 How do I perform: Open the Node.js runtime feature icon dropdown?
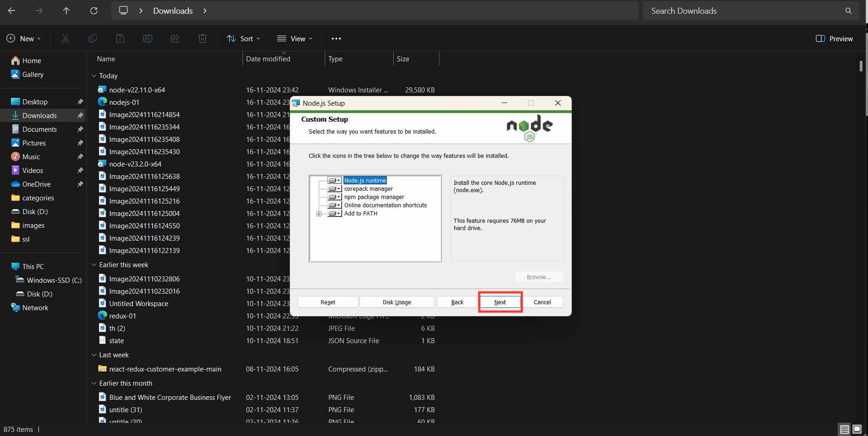coord(335,180)
